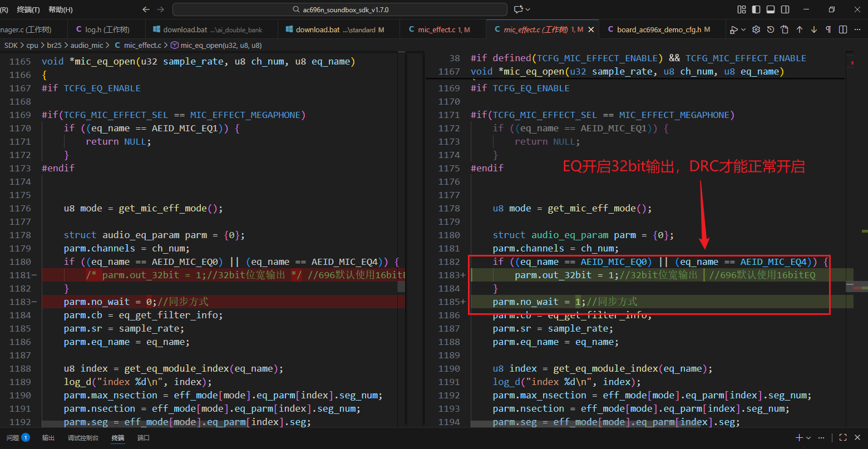868x449 pixels.
Task: Toggle the primary side bar visibility
Action: pyautogui.click(x=756, y=9)
